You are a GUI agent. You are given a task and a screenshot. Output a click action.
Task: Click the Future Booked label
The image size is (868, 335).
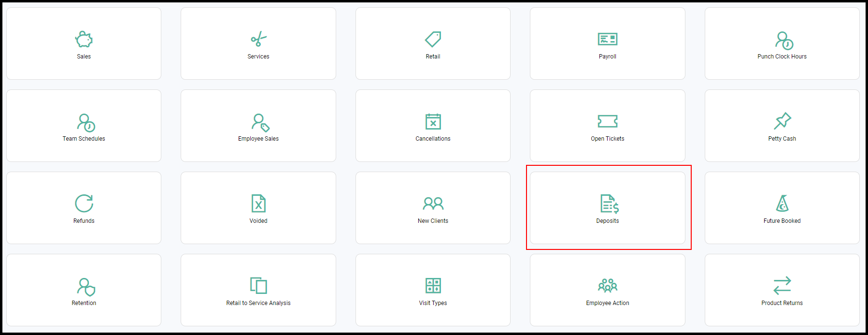782,221
